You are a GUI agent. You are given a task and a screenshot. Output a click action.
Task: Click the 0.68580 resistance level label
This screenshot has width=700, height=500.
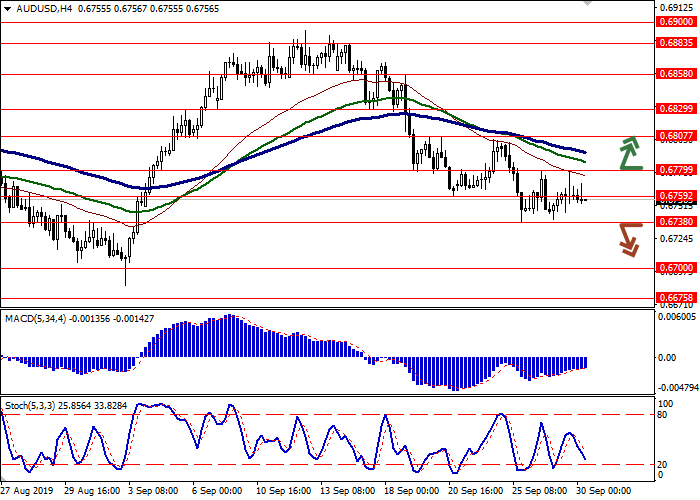[676, 75]
